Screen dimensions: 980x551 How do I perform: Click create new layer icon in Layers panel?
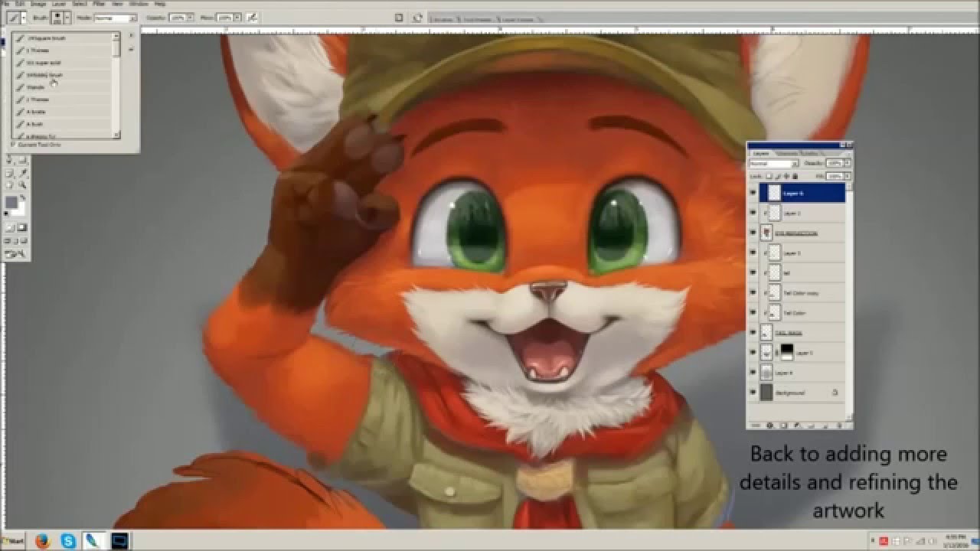825,425
